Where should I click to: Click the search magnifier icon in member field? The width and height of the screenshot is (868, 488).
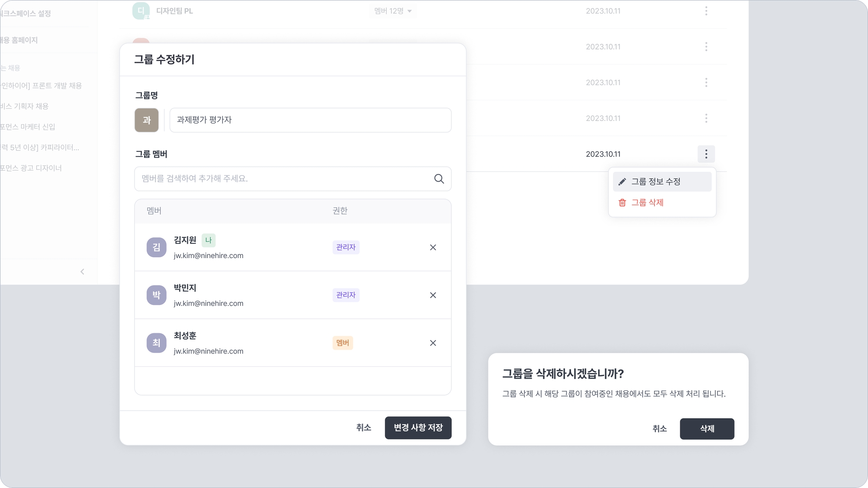click(439, 179)
